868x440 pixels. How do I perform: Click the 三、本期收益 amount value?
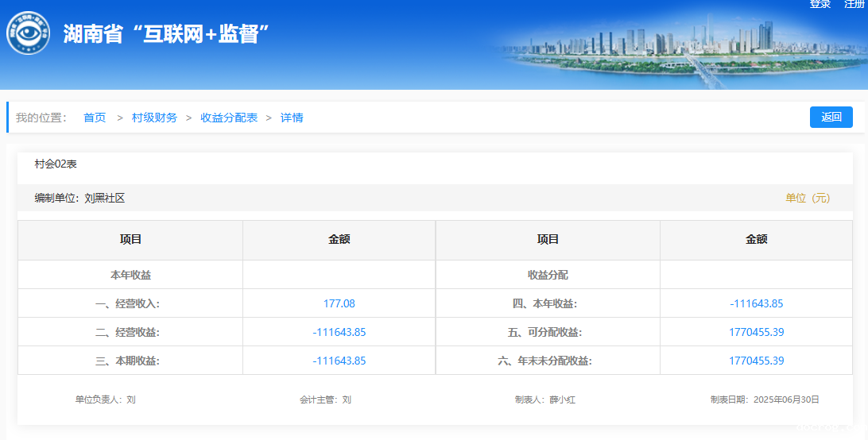(x=339, y=361)
